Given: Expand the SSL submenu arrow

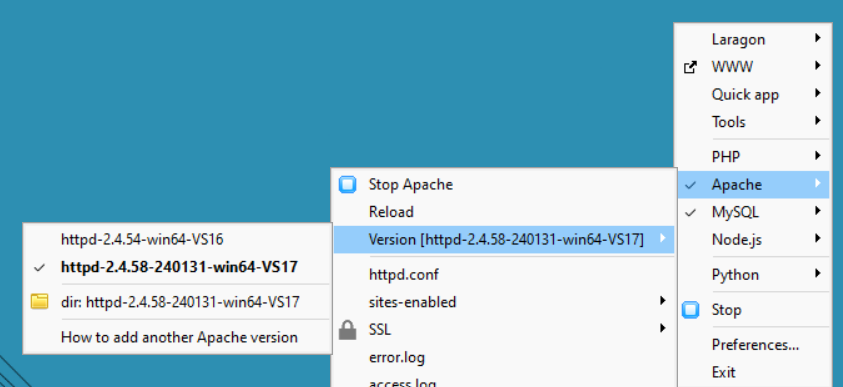Looking at the screenshot, I should point(663,328).
